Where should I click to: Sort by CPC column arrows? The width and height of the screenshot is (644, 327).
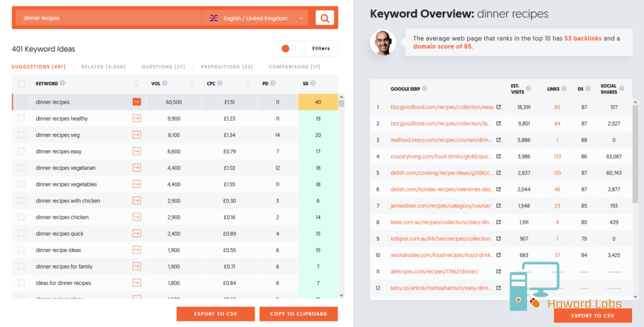[247, 84]
